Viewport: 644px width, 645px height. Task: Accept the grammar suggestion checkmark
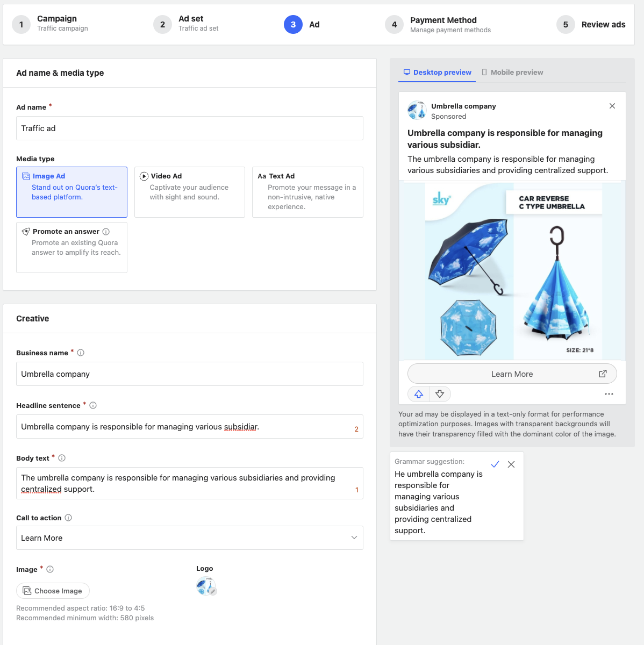495,464
